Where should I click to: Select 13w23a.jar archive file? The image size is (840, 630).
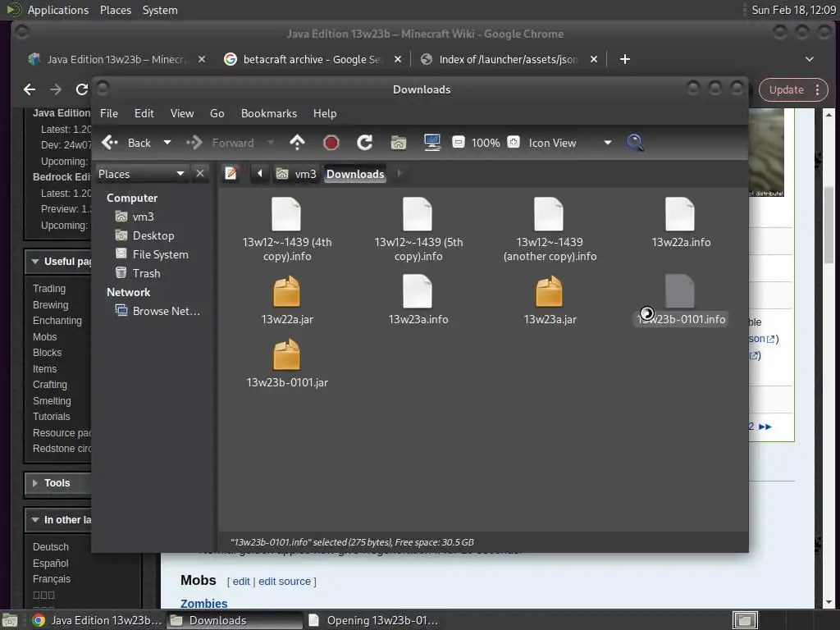[x=550, y=300]
